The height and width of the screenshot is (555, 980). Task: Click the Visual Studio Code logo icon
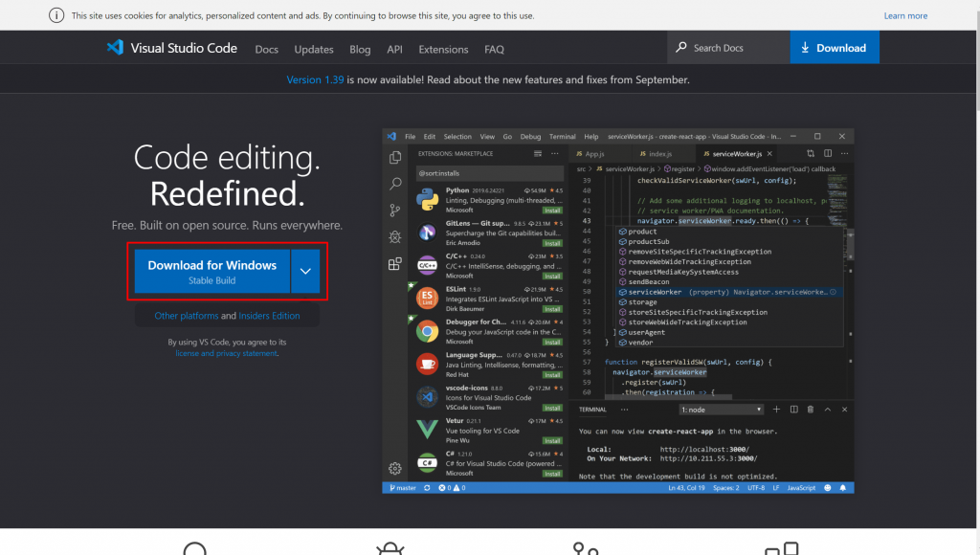pos(115,48)
